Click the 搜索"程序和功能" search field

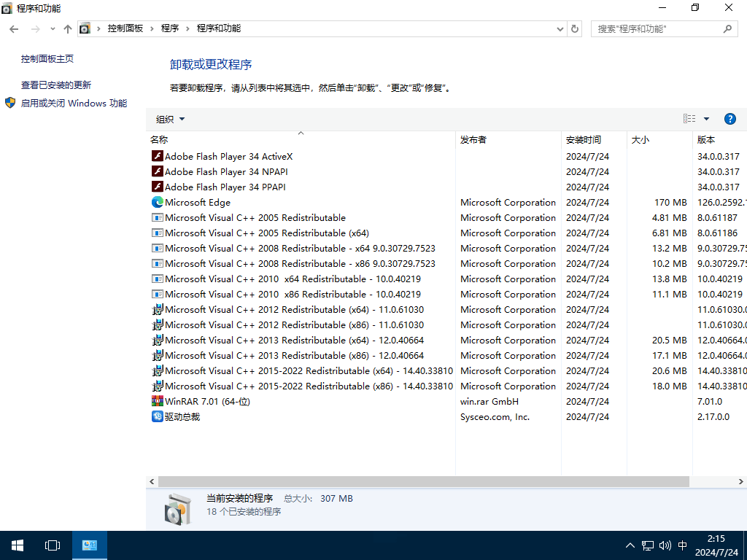coord(657,28)
